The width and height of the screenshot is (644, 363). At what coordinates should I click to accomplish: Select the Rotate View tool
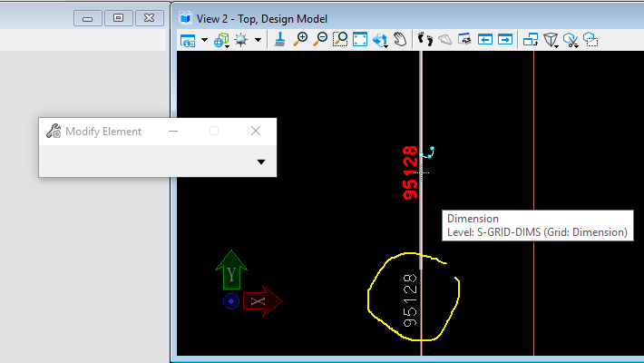pyautogui.click(x=380, y=40)
